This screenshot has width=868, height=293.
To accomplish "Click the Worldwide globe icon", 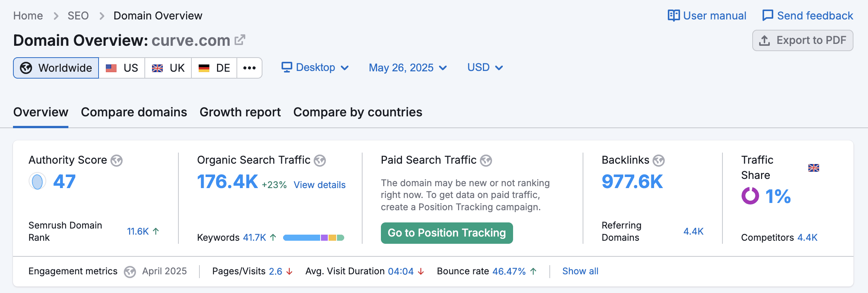I will pos(26,68).
